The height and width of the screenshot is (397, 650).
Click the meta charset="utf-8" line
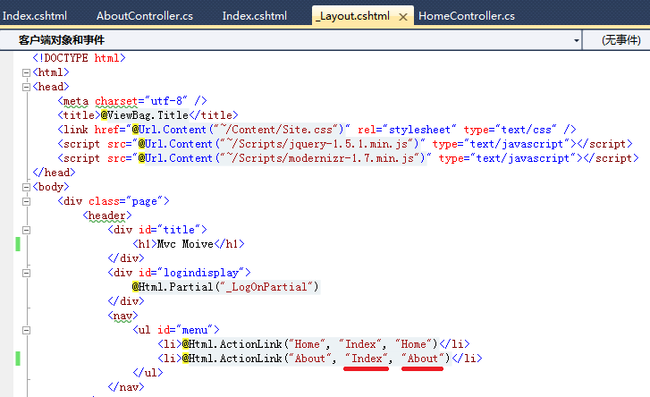tap(132, 101)
